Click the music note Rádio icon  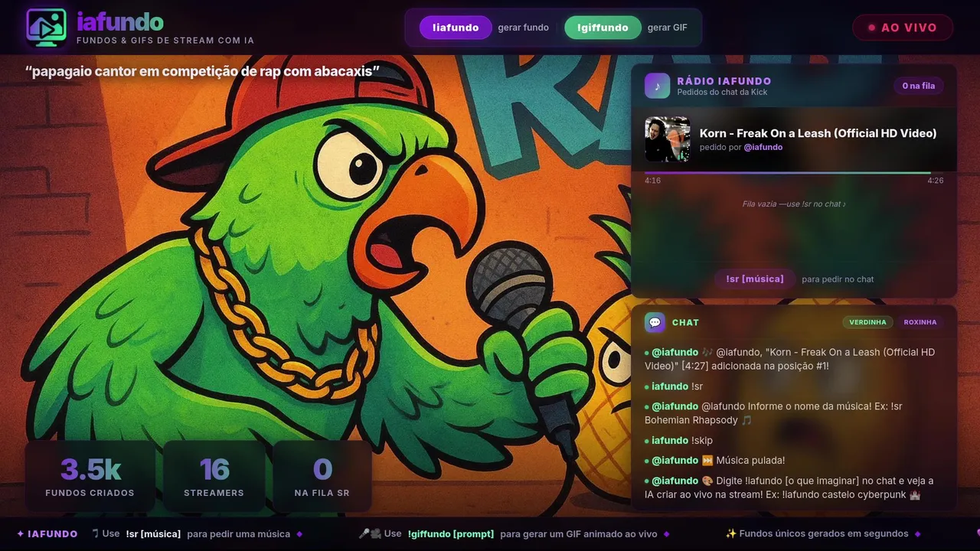click(x=657, y=86)
